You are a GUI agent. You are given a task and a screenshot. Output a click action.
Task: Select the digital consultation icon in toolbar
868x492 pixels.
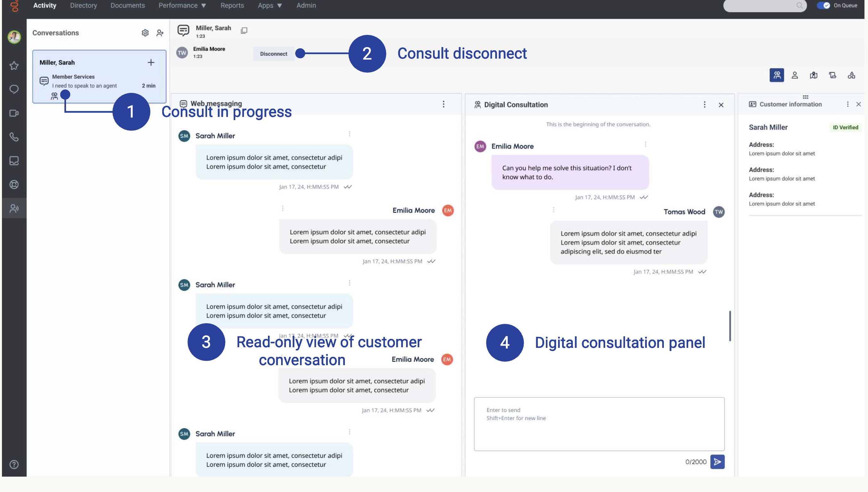pyautogui.click(x=777, y=75)
